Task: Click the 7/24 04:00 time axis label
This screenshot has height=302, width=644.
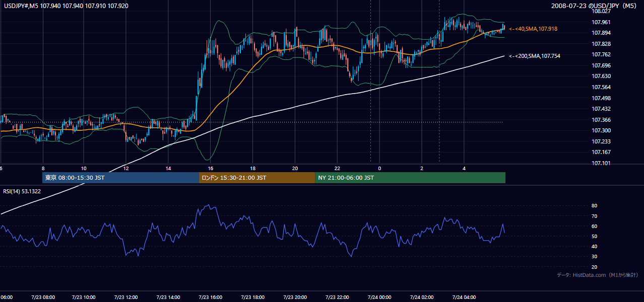Action: point(464,297)
